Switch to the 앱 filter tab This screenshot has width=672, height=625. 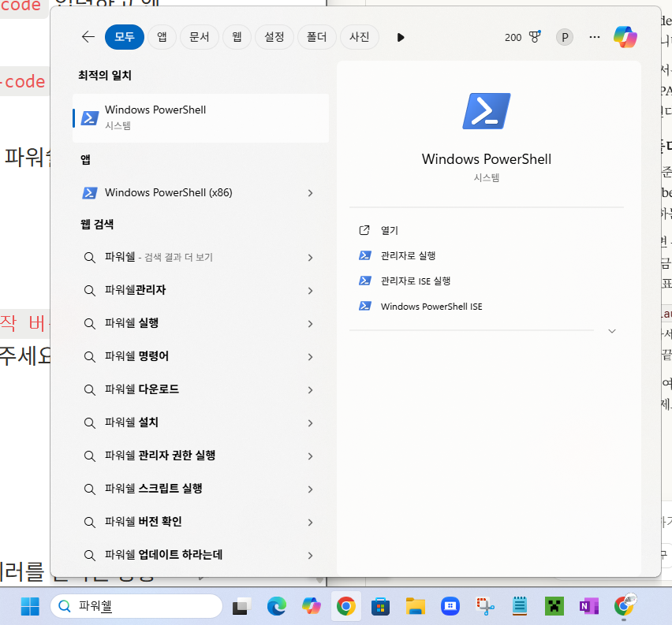coord(162,37)
